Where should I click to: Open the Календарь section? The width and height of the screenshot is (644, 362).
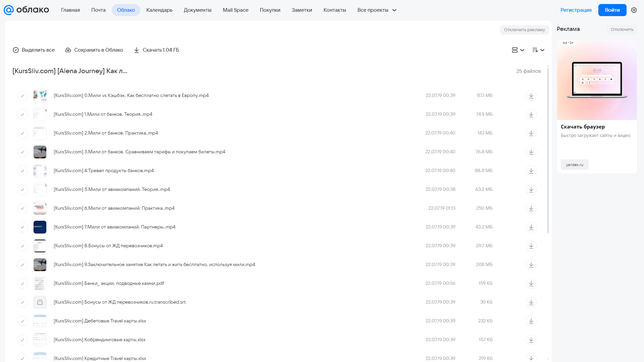point(159,10)
